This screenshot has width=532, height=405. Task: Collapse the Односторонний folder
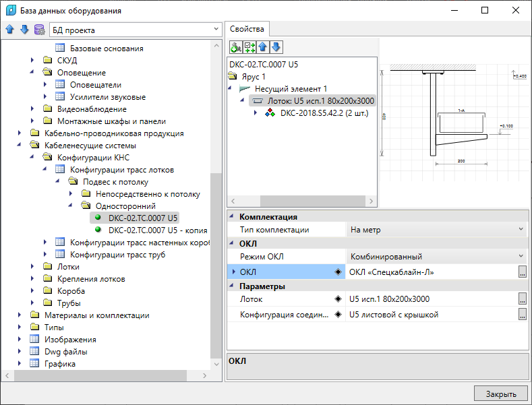tap(71, 206)
